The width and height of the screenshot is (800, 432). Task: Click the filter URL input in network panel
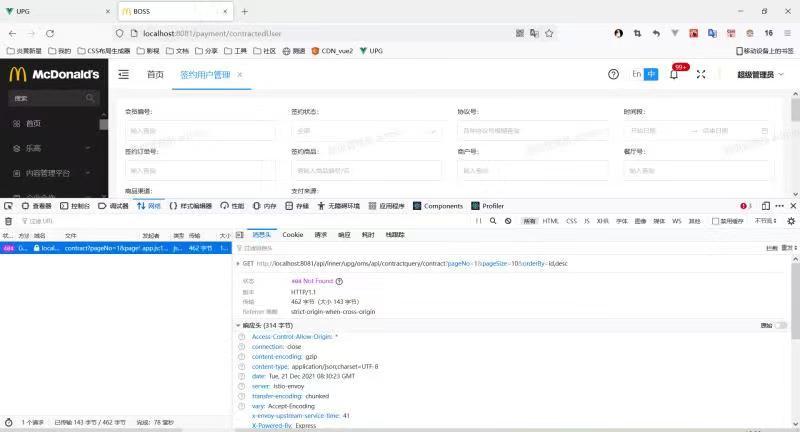245,221
